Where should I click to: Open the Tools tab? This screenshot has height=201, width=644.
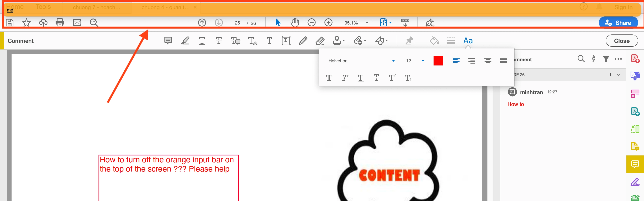[x=43, y=7]
